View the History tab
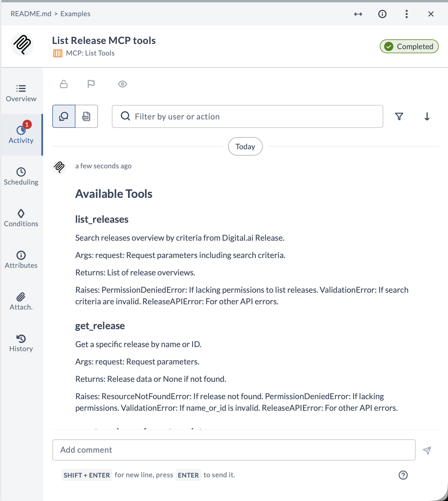Screen dimensions: 448x501 click(x=21, y=343)
